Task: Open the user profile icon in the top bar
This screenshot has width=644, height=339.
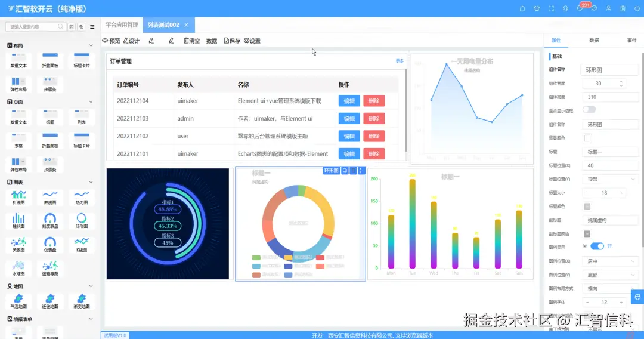Action: click(x=608, y=8)
